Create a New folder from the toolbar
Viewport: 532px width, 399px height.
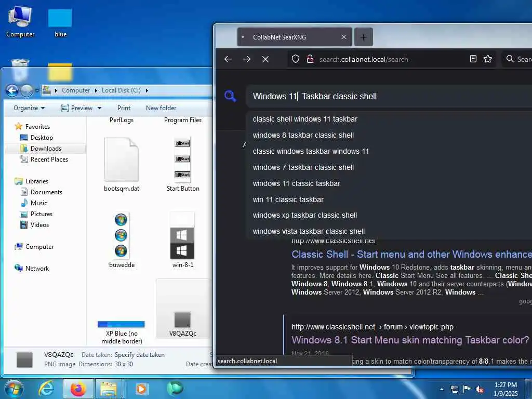[x=161, y=108]
